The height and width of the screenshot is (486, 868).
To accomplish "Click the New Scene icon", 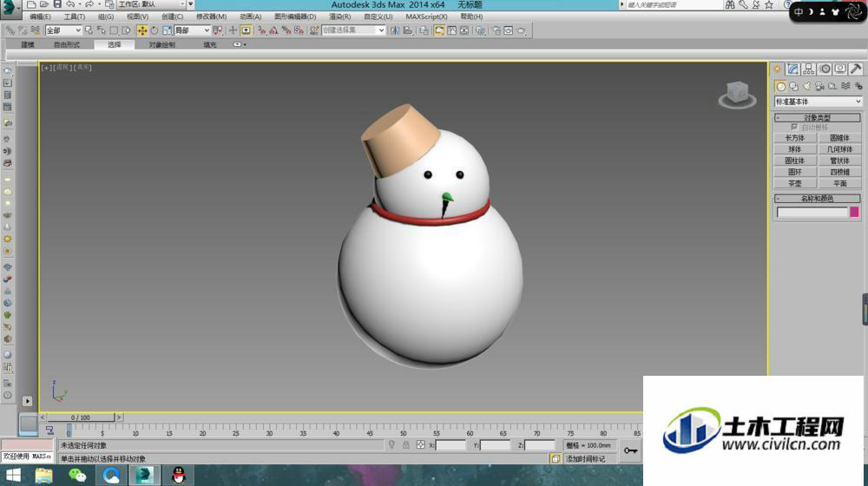I will [31, 4].
